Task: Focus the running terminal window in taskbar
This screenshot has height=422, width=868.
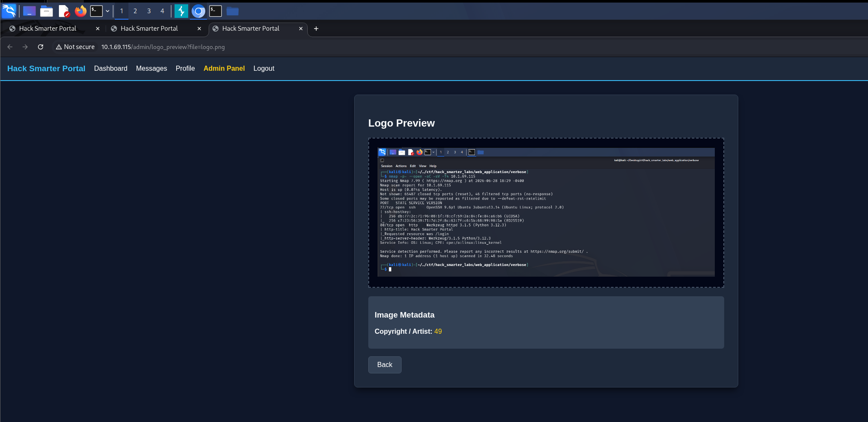Action: (x=216, y=11)
